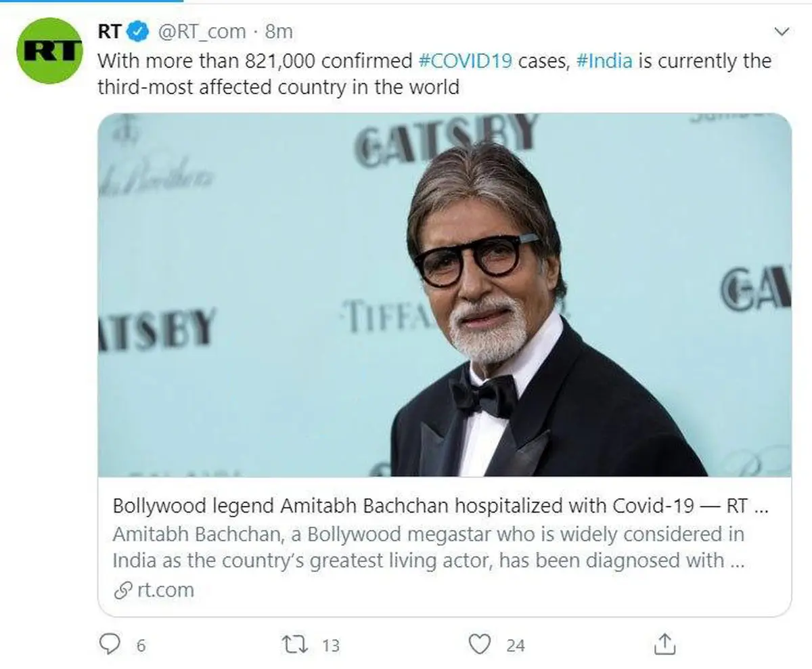Click the article description preview text

(428, 547)
